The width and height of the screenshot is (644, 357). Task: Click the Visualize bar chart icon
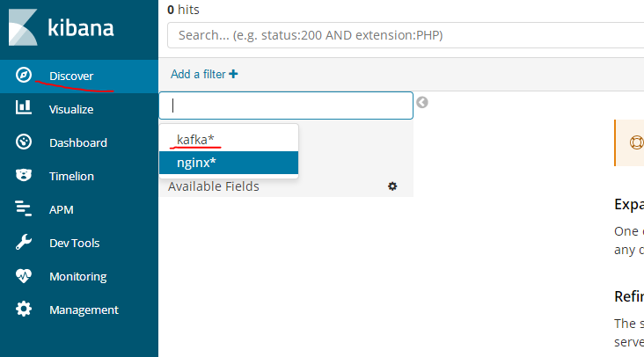24,107
